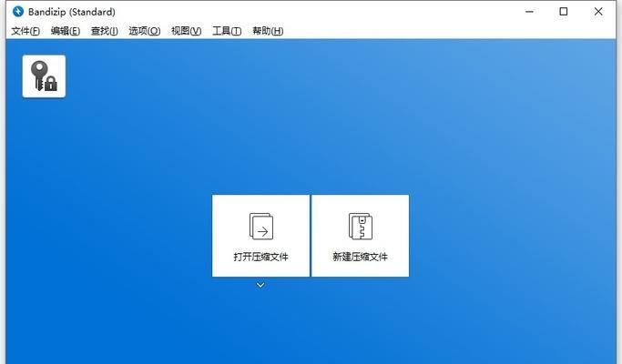Image resolution: width=622 pixels, height=364 pixels.
Task: Maximize the Bandizip window
Action: click(x=564, y=12)
